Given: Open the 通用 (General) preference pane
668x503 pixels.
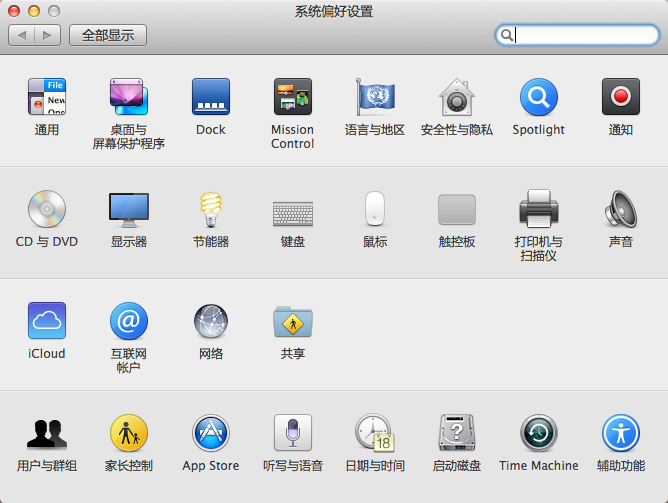Looking at the screenshot, I should click(x=47, y=97).
